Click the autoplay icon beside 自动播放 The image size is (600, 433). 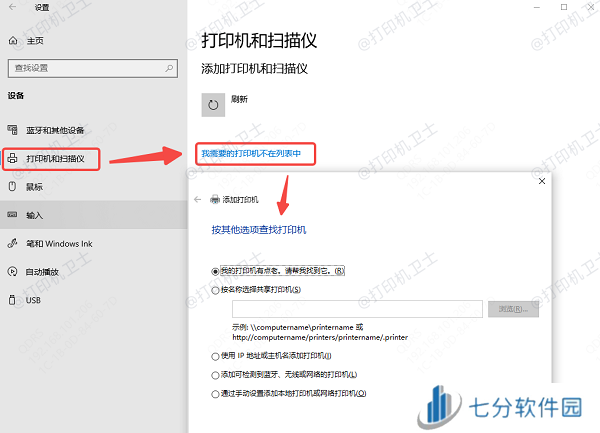[12, 271]
